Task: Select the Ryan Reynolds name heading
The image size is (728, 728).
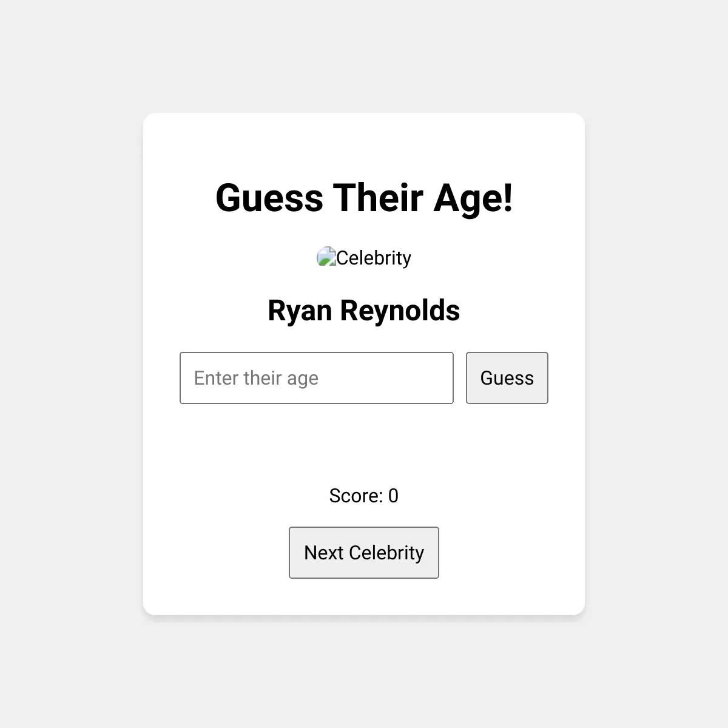Action: tap(364, 311)
